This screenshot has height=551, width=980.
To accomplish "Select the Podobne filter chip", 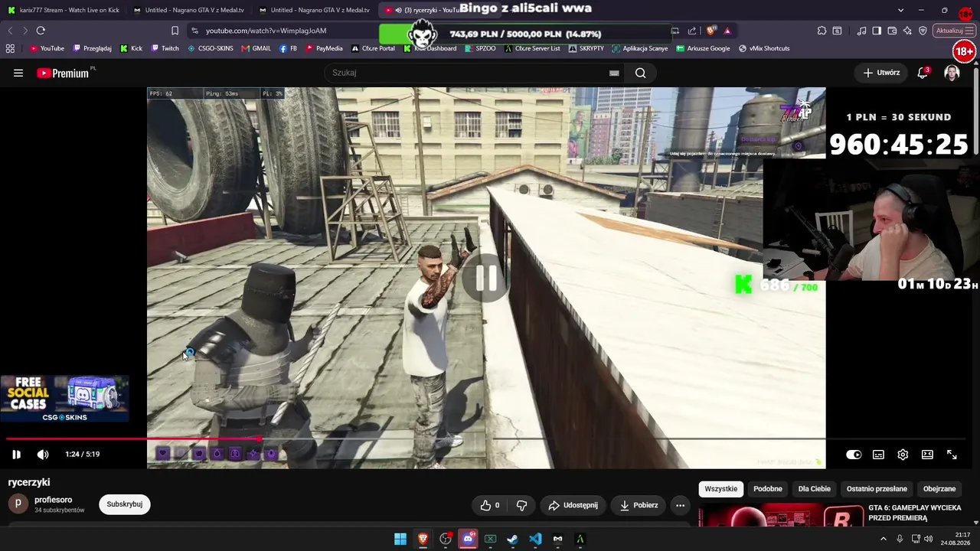I will pos(768,489).
